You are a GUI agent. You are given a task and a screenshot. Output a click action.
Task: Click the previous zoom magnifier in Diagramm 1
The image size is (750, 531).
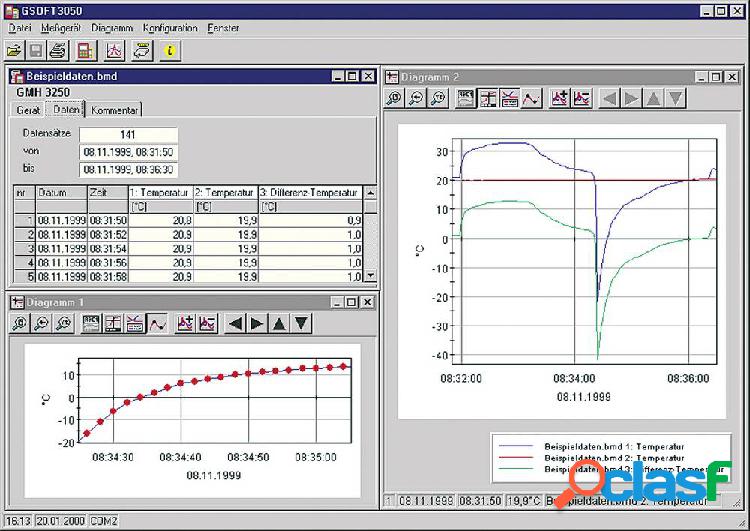(x=42, y=324)
